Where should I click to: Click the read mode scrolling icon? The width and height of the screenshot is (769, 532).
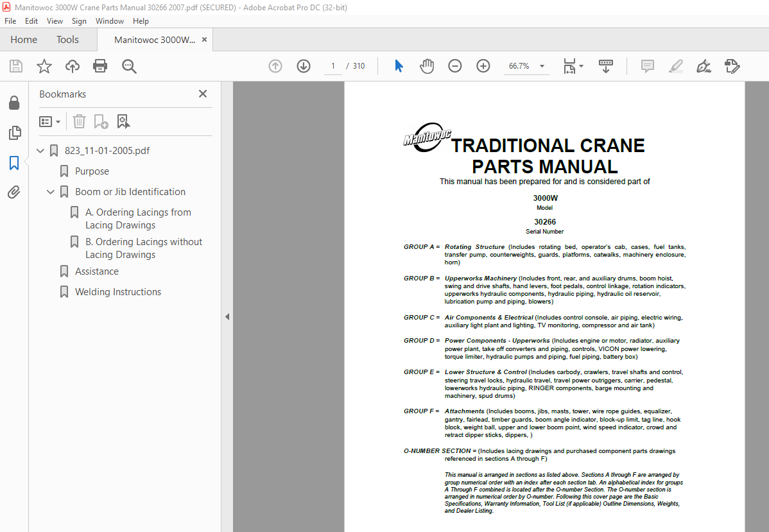click(606, 66)
